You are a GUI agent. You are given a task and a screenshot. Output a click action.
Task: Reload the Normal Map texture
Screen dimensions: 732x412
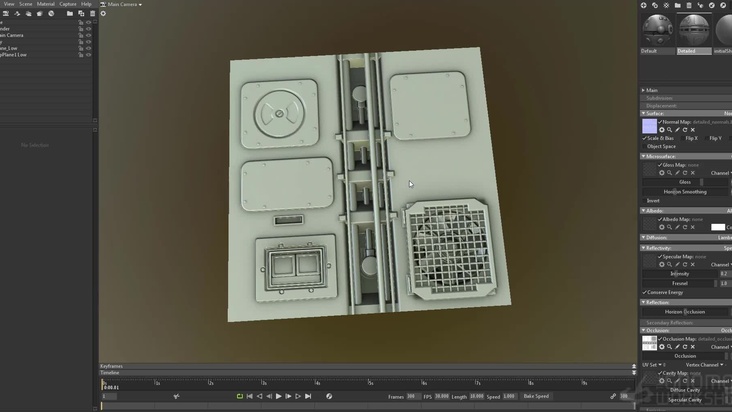point(685,130)
